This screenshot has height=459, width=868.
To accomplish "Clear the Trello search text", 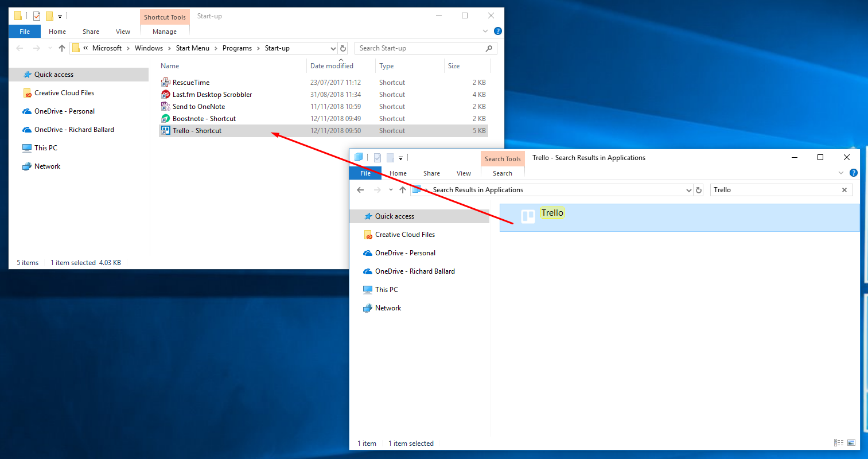I will coord(844,190).
